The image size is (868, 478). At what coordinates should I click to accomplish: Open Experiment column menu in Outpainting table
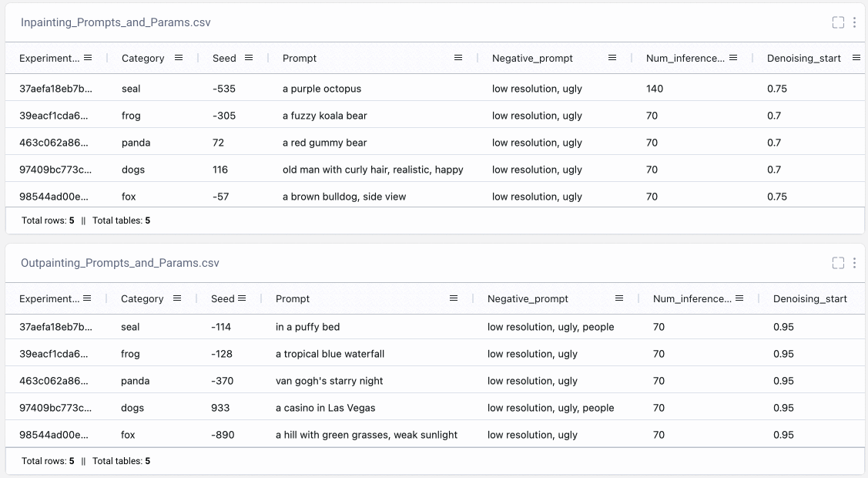coord(87,298)
